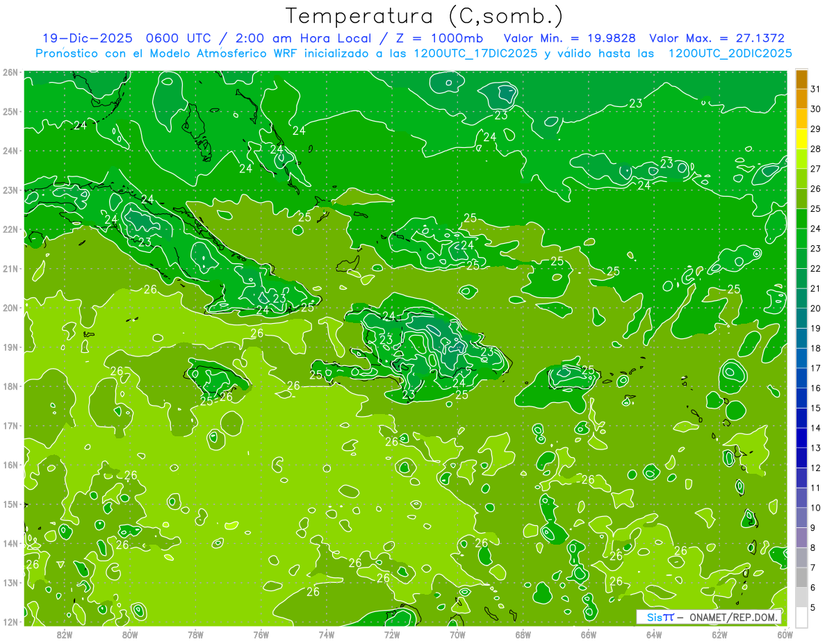The height and width of the screenshot is (644, 834).
Task: Click the color scale label "29"
Action: click(815, 129)
